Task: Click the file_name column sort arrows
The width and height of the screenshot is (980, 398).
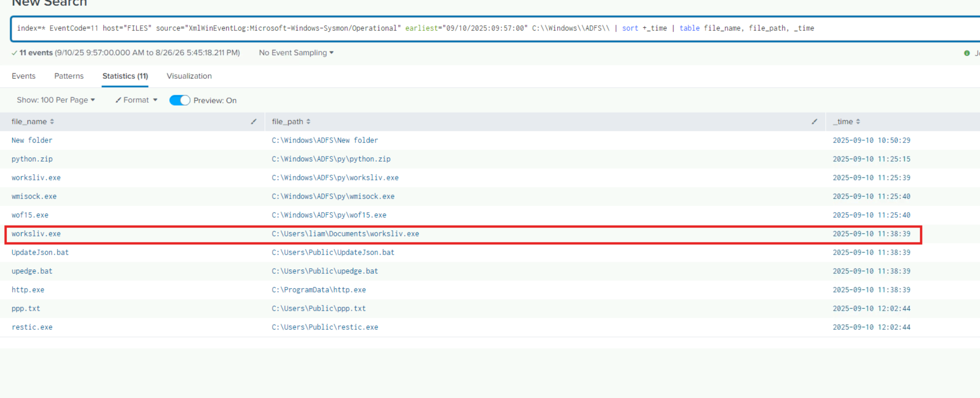Action: [x=52, y=121]
